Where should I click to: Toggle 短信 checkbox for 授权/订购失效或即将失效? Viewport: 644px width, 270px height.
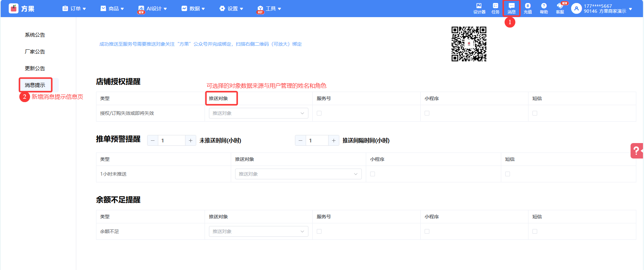coord(535,113)
